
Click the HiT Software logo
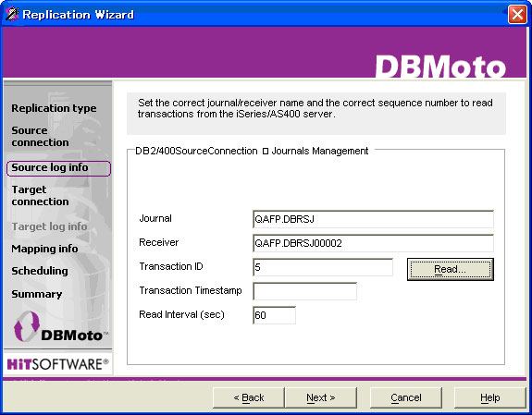click(57, 364)
